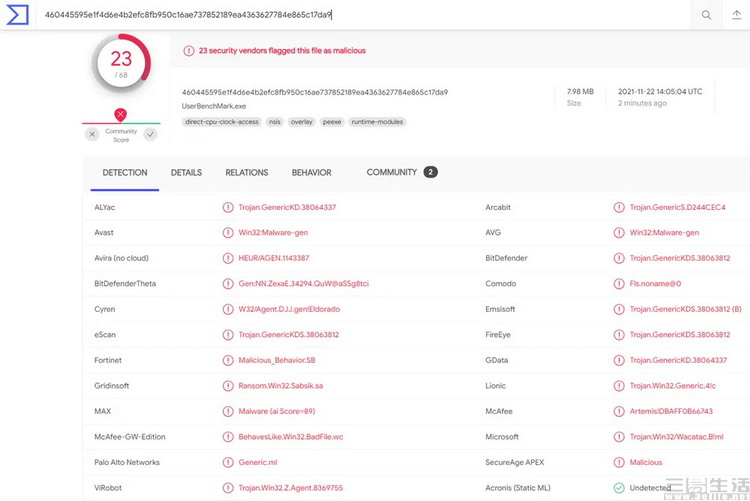Image resolution: width=750 pixels, height=501 pixels.
Task: Click the alert icon on Fortinet detection
Action: click(x=228, y=360)
